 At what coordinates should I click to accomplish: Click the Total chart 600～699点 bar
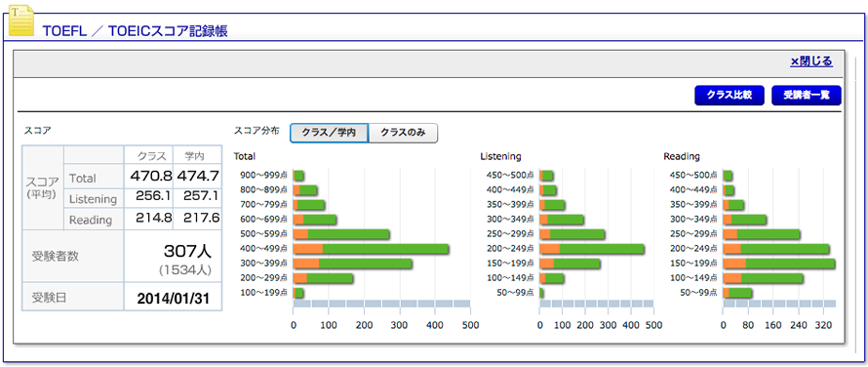314,219
